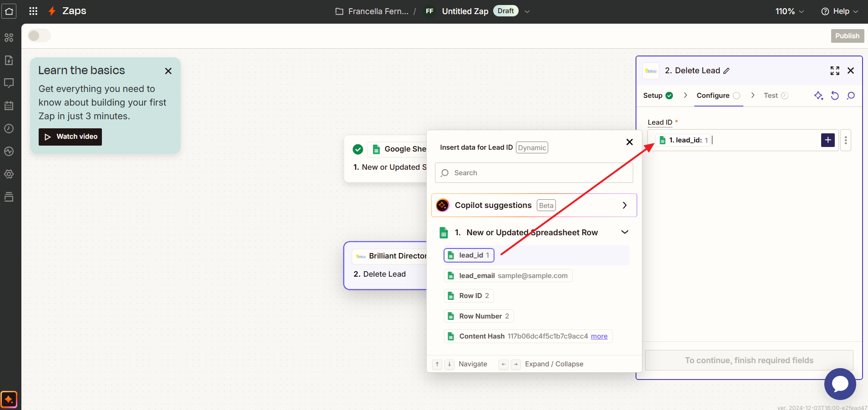Click the down arrow Navigate key hint
The image size is (868, 410).
click(449, 364)
